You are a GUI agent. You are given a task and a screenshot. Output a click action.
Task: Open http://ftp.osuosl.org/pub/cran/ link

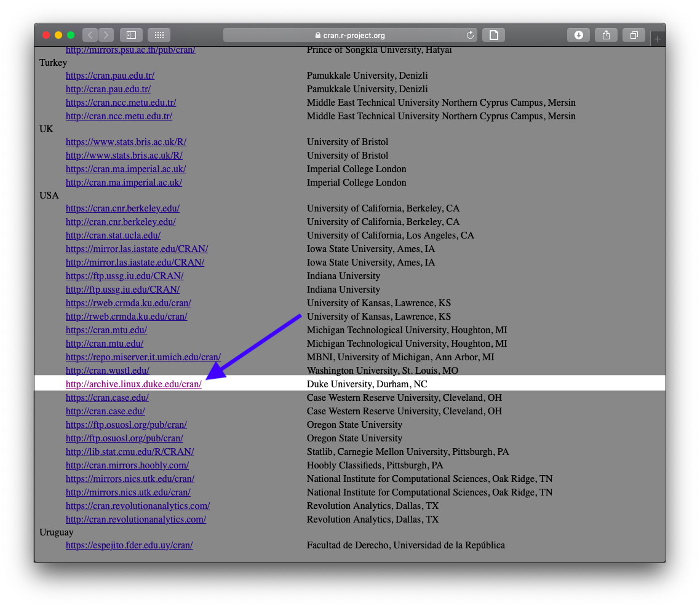point(124,438)
